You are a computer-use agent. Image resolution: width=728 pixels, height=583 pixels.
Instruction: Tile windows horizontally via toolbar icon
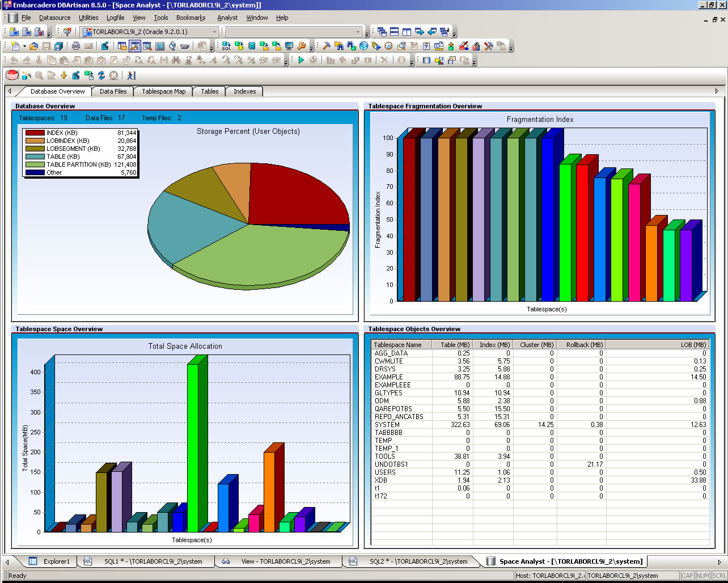pyautogui.click(x=394, y=32)
